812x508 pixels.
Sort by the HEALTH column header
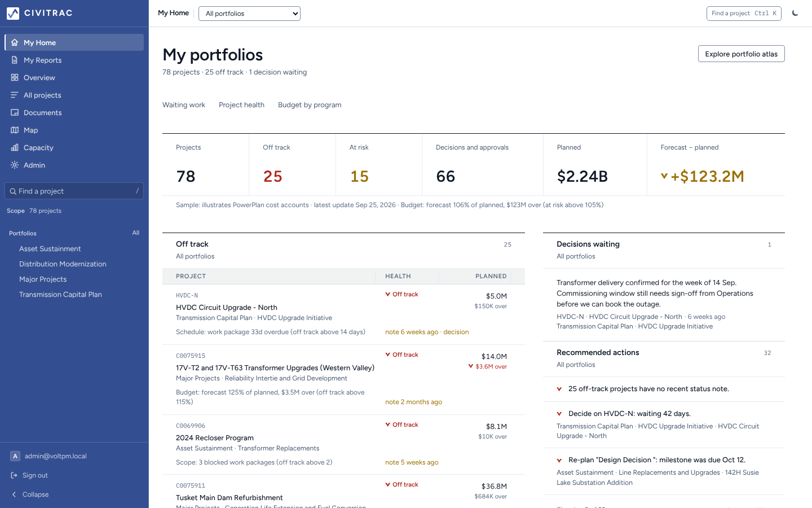point(398,277)
